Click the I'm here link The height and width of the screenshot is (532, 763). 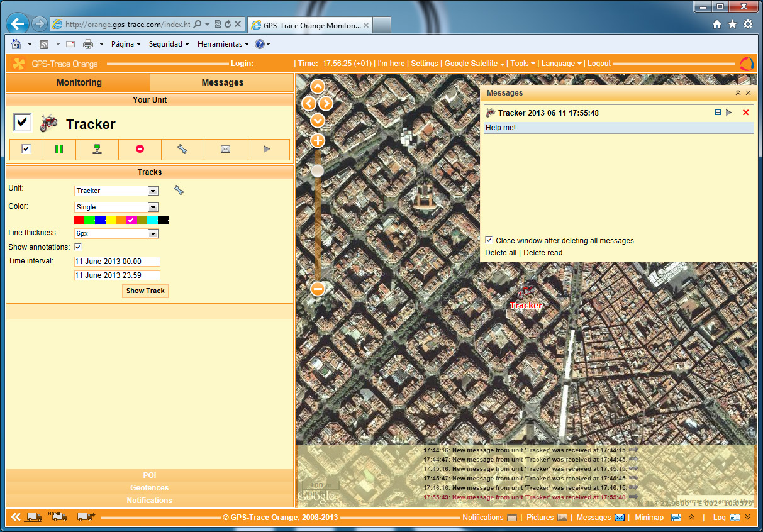pyautogui.click(x=391, y=64)
